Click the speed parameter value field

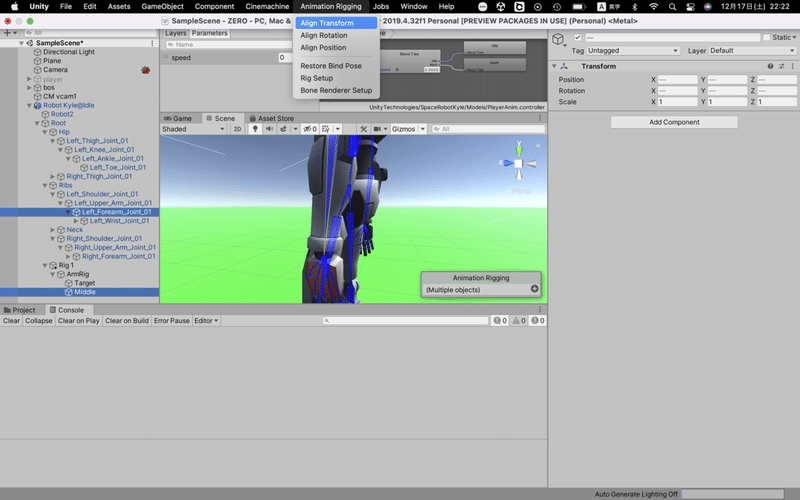point(285,58)
